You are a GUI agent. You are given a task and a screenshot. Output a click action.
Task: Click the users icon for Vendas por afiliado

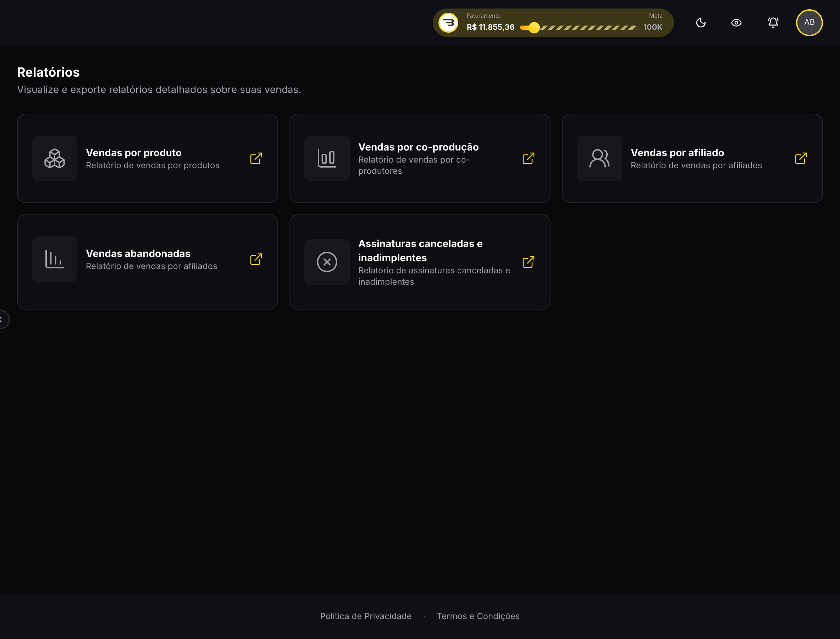point(599,158)
